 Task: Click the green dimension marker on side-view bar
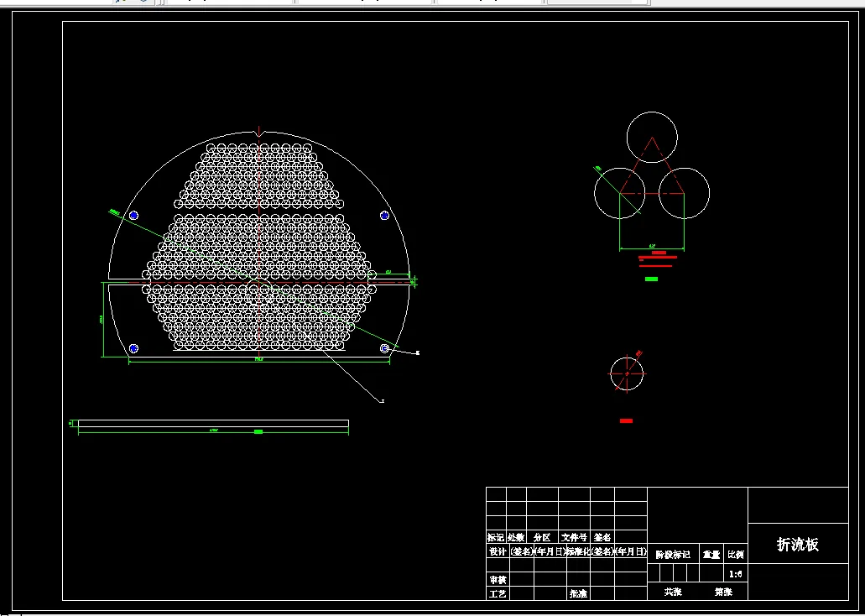[x=258, y=431]
